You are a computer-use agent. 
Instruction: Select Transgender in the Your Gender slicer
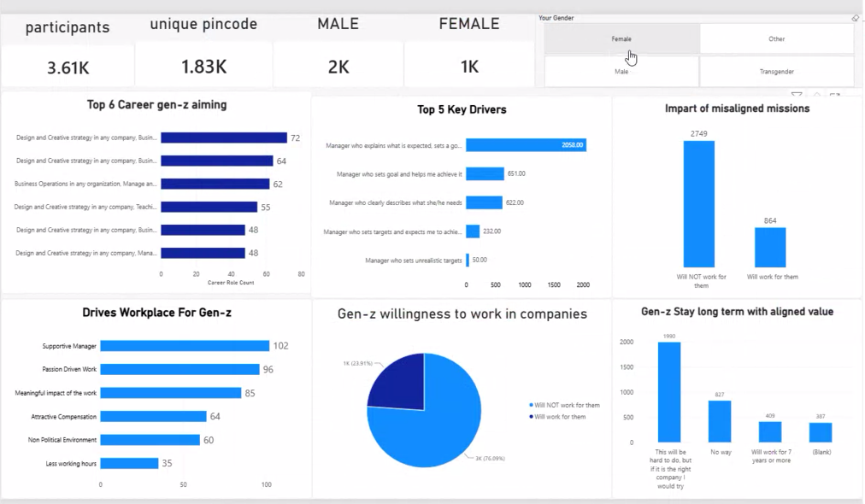click(777, 72)
